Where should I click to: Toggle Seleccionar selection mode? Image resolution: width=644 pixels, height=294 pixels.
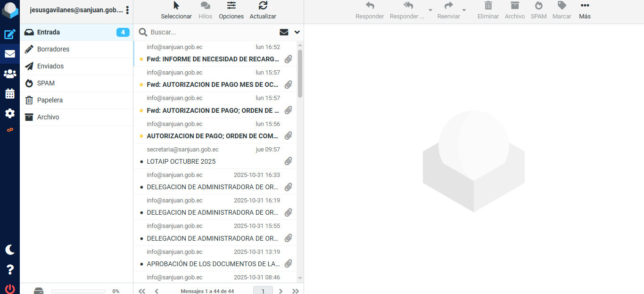tap(176, 10)
